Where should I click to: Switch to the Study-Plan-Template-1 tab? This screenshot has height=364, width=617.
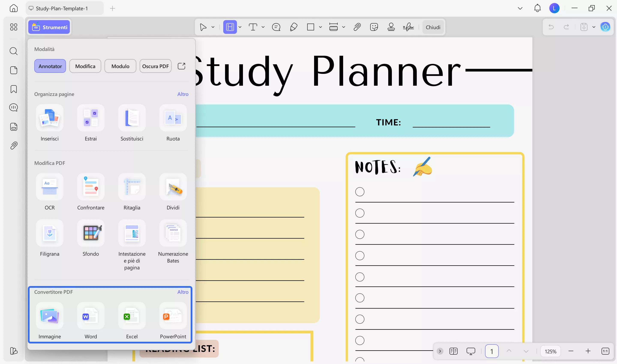coord(62,8)
